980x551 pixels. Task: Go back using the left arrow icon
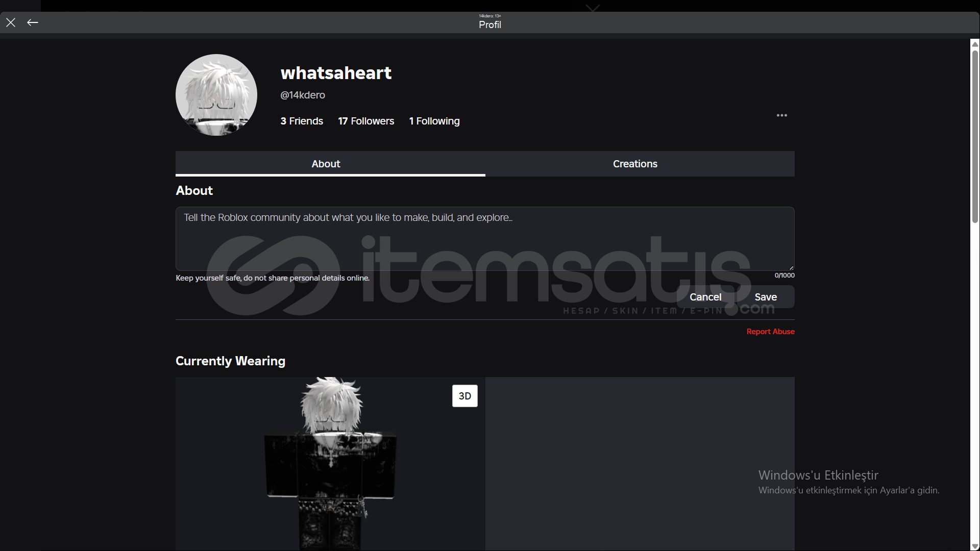(33, 22)
